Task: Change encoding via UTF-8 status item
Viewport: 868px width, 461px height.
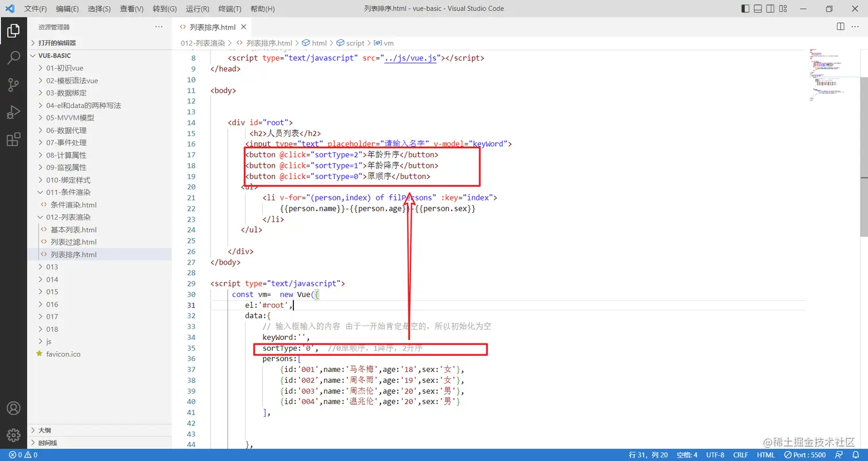Action: [715, 455]
